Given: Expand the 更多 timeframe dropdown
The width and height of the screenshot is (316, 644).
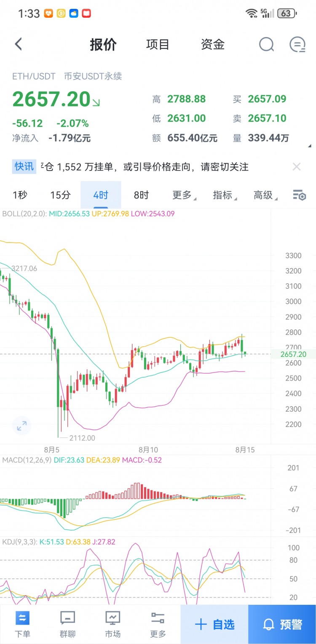Looking at the screenshot, I should pyautogui.click(x=182, y=195).
